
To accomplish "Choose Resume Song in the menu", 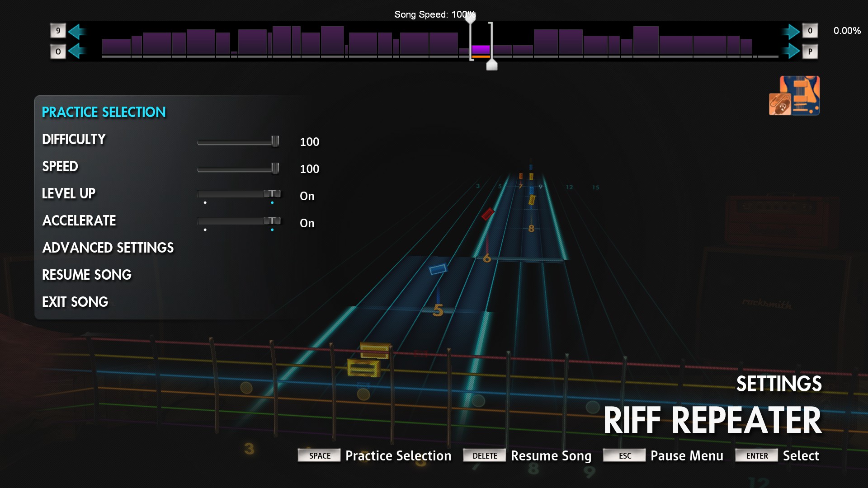I will [x=87, y=275].
